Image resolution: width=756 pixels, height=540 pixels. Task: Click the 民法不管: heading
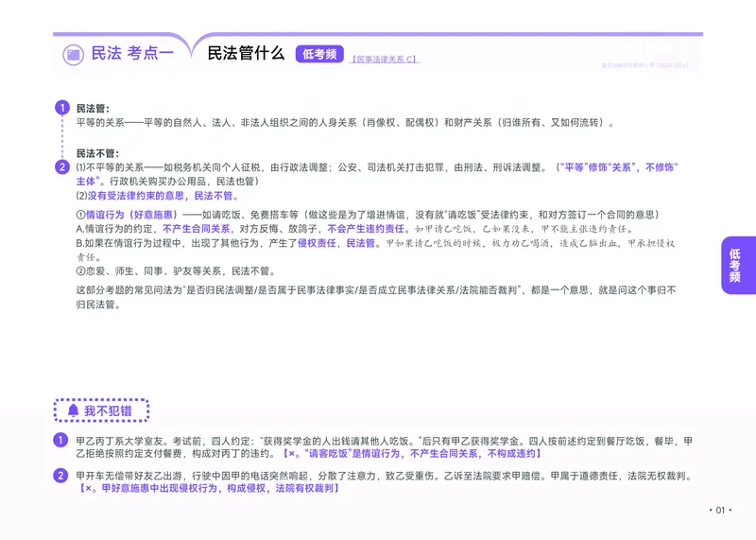coord(98,153)
